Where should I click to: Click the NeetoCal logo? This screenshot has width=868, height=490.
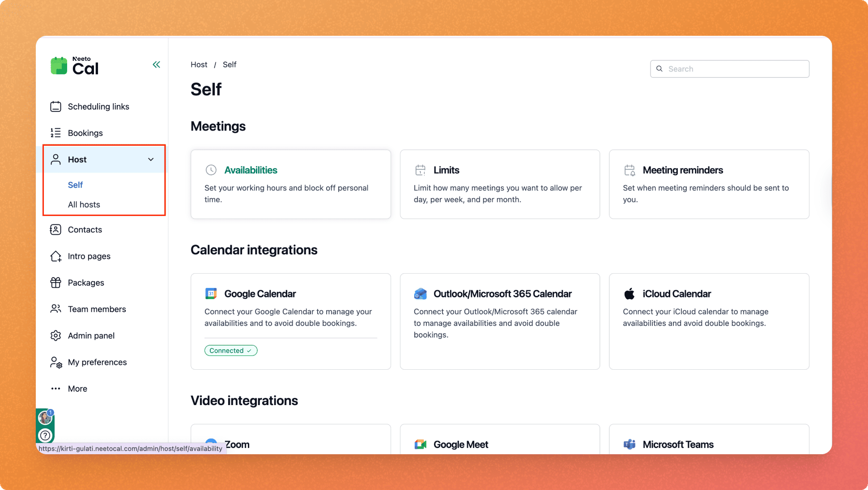pyautogui.click(x=75, y=66)
